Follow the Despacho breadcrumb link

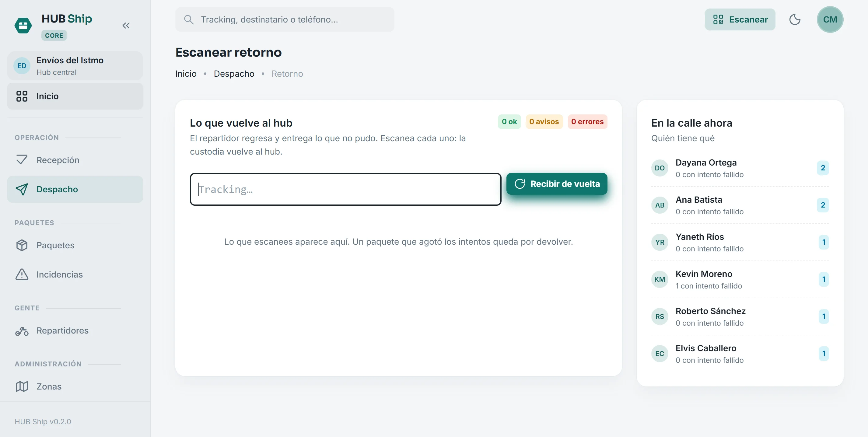[234, 74]
